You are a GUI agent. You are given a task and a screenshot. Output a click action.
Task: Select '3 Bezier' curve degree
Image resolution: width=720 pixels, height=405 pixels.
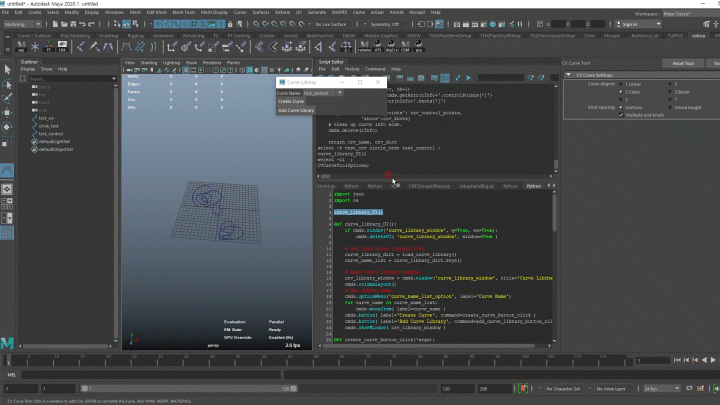669,92
